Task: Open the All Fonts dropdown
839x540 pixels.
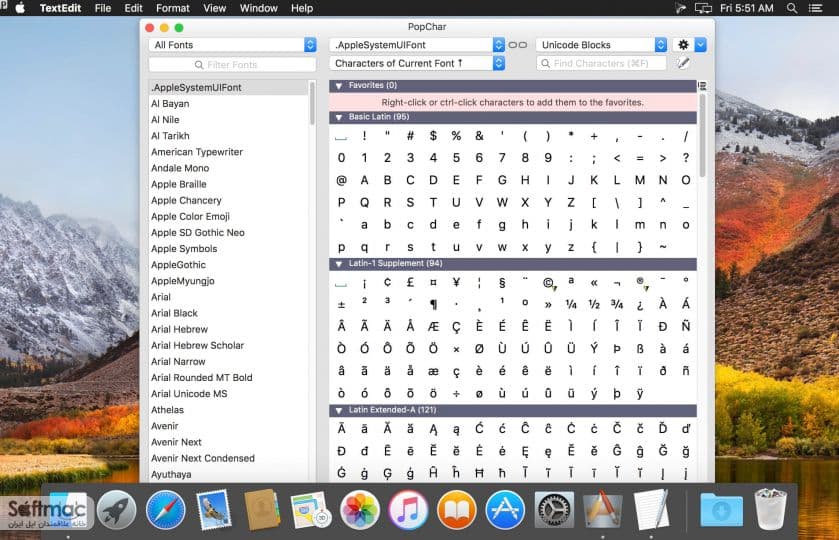Action: [233, 45]
